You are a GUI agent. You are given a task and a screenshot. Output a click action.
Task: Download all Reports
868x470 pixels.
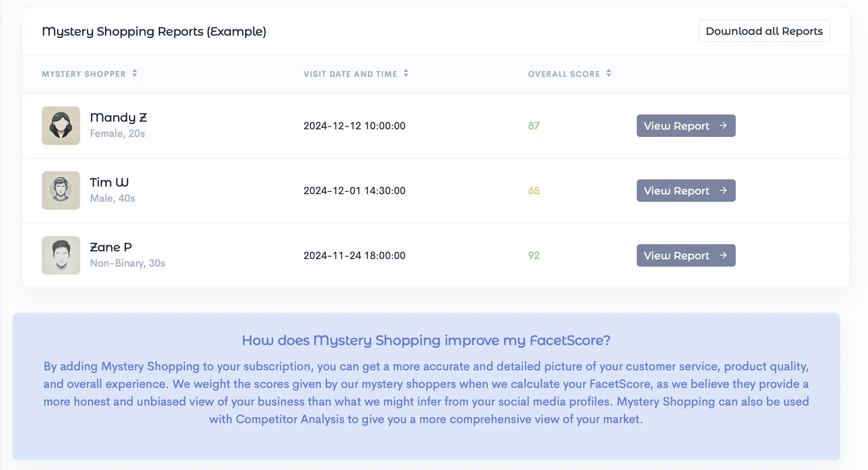coord(764,31)
